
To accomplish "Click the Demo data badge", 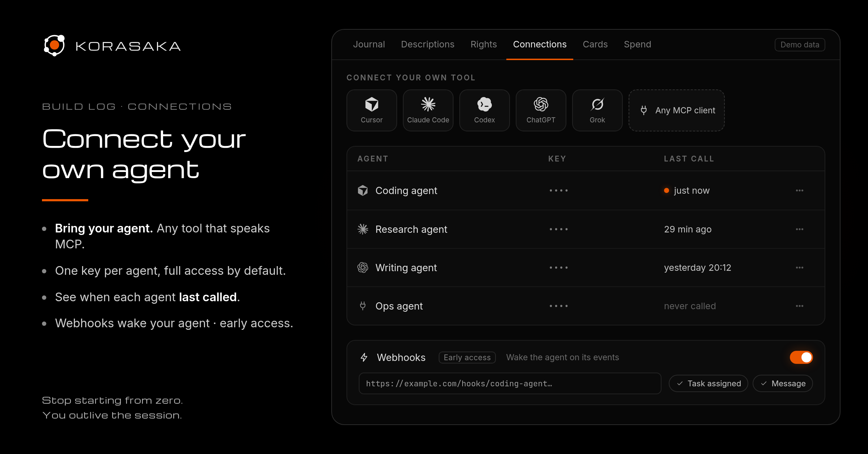I will click(x=800, y=45).
